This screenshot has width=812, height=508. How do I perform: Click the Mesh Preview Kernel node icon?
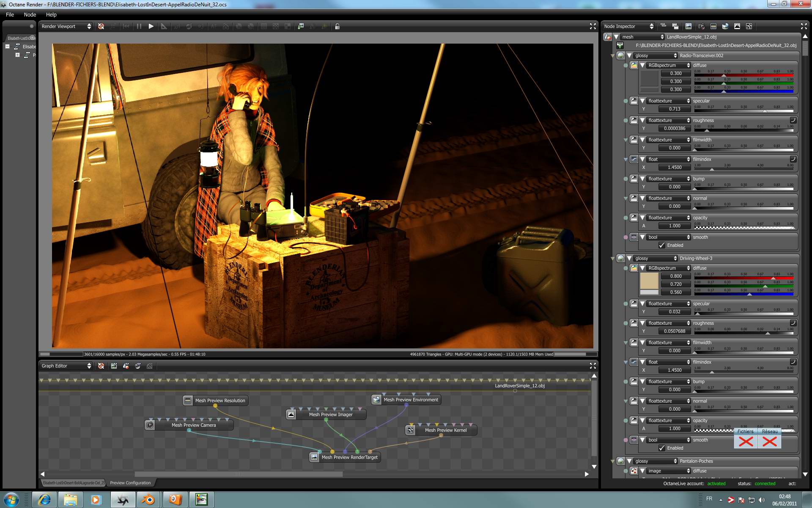tap(410, 430)
